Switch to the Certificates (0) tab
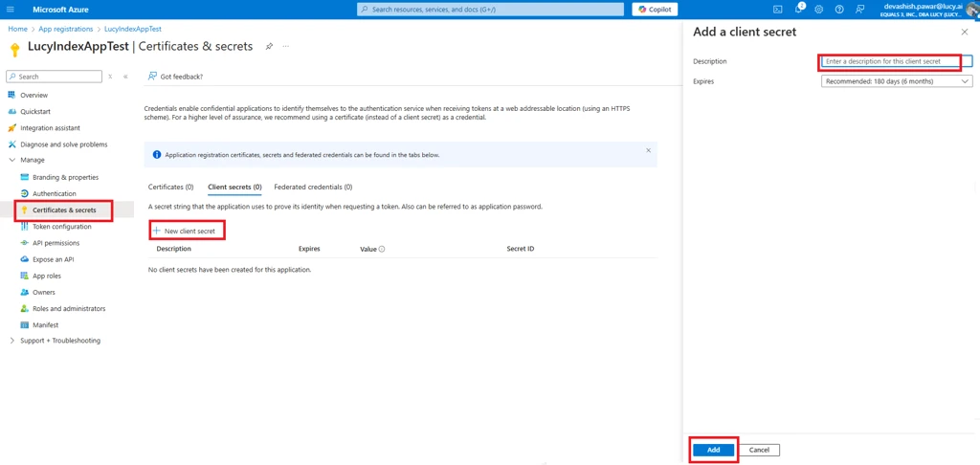The image size is (980, 465). (170, 187)
